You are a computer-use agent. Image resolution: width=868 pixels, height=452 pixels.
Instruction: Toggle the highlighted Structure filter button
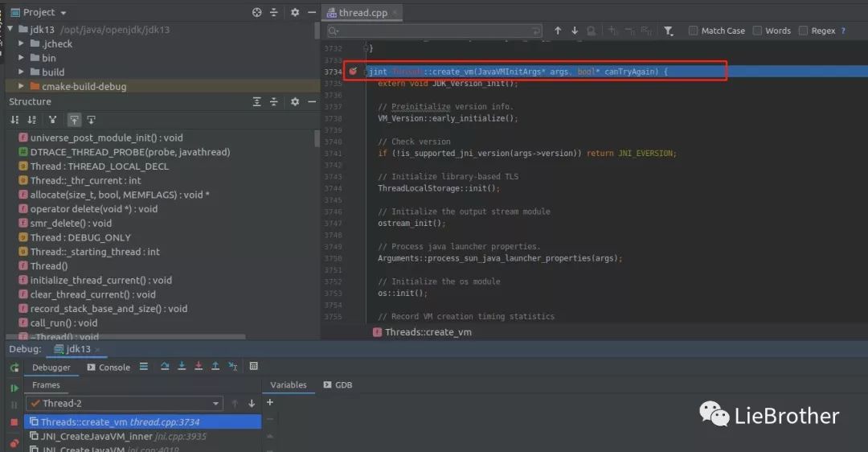pos(74,120)
